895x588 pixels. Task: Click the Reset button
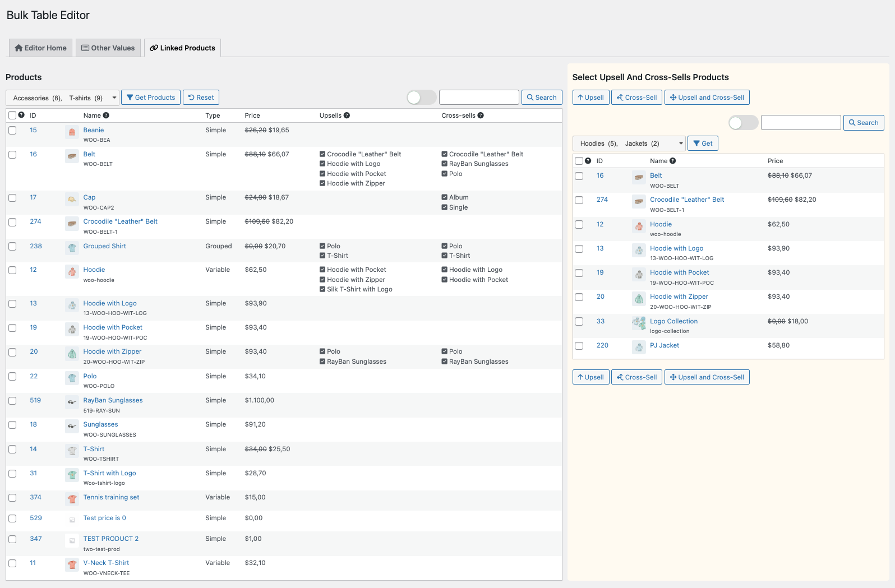(x=201, y=98)
